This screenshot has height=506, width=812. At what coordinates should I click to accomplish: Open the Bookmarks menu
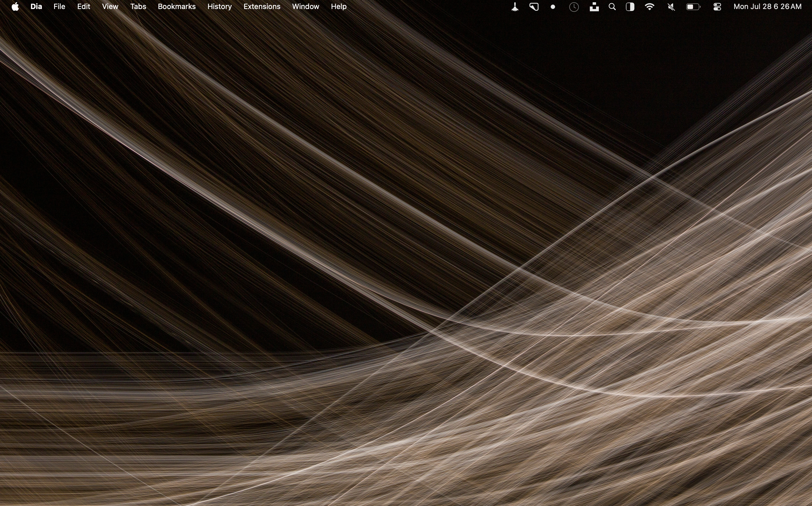click(176, 6)
